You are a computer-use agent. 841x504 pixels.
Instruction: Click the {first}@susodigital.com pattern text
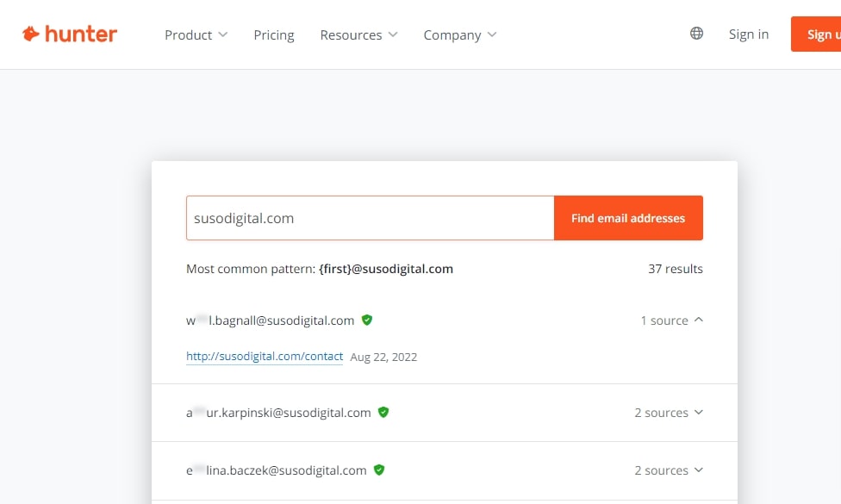[386, 269]
